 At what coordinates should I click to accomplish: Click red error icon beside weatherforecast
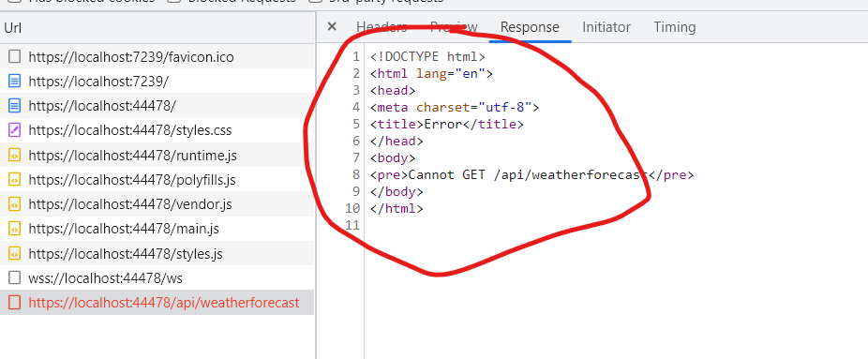click(15, 303)
